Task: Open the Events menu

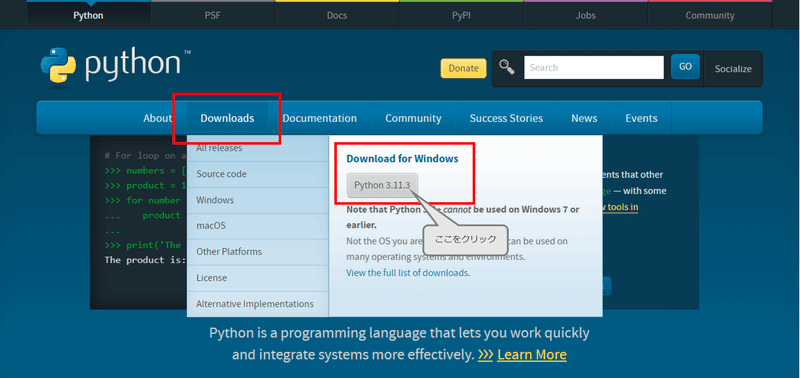Action: (x=641, y=118)
